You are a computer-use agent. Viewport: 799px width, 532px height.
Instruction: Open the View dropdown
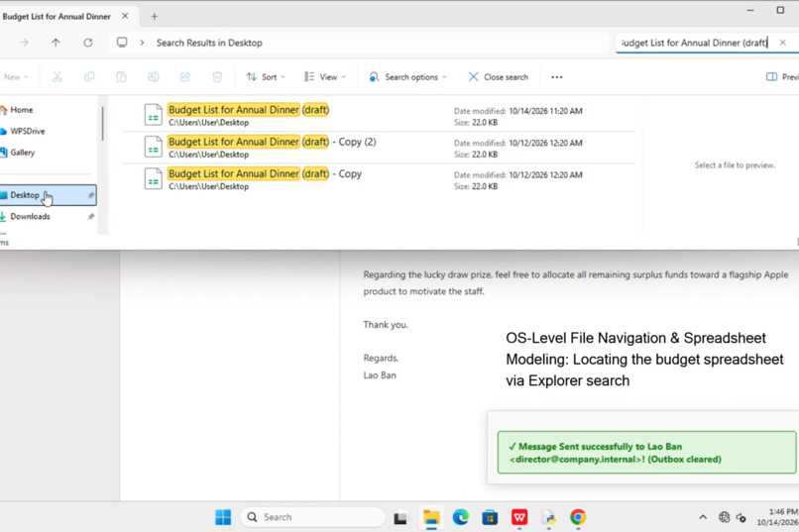[325, 77]
